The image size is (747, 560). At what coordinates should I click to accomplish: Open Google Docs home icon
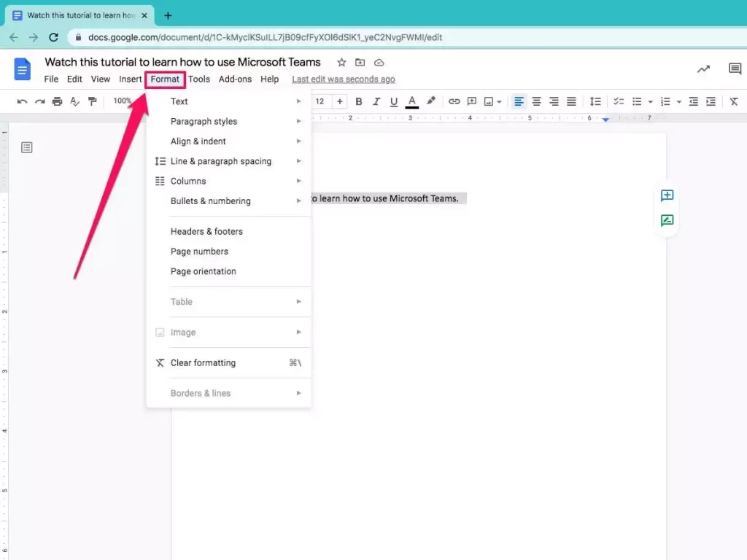[22, 69]
